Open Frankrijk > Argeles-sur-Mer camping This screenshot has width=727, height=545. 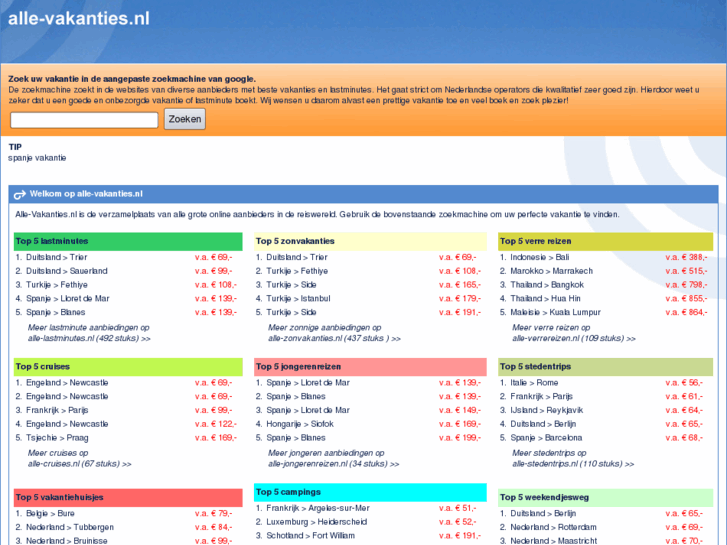point(318,509)
